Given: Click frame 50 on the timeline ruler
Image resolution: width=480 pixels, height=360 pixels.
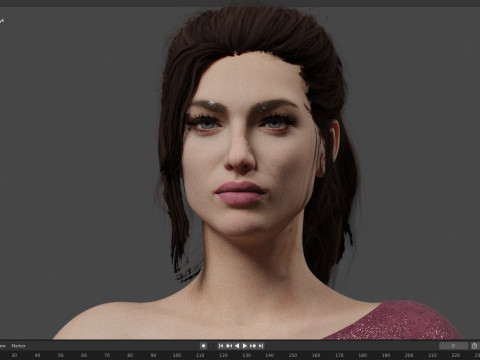Looking at the screenshot, I should pos(61,355).
